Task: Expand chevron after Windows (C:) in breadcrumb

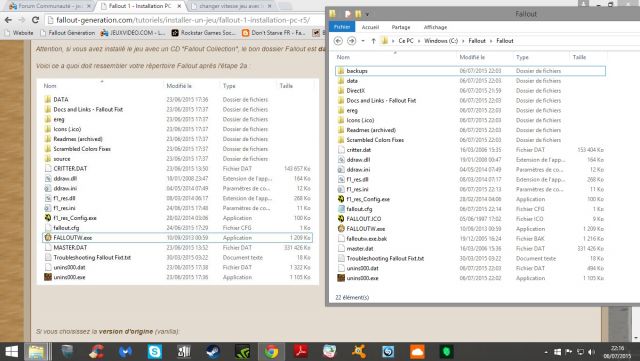Action: (463, 41)
